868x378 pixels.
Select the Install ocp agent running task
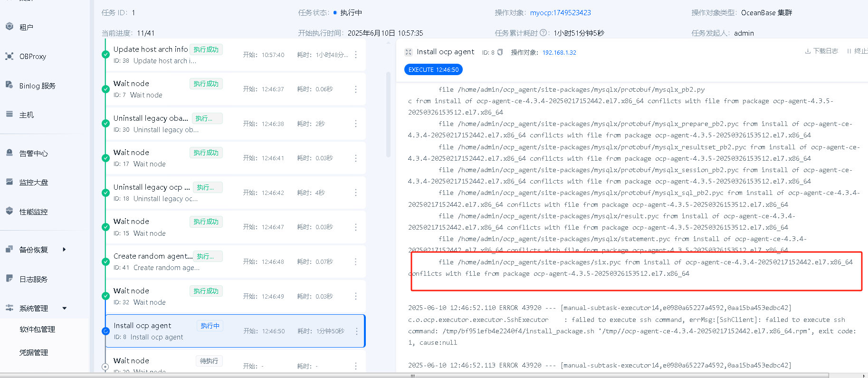[x=236, y=331]
